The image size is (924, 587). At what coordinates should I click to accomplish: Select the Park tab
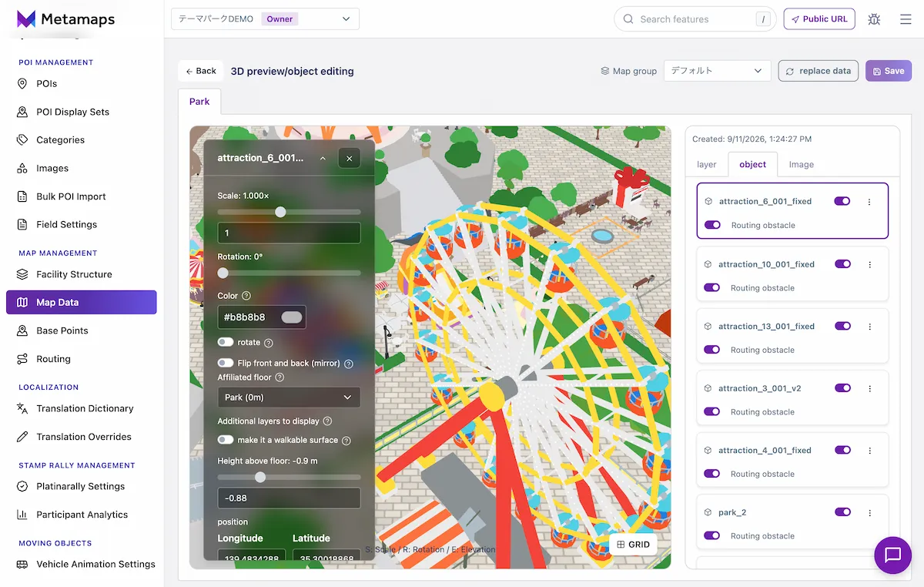199,102
